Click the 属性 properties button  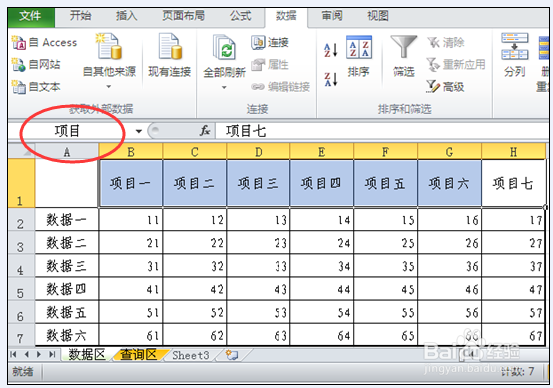click(270, 65)
